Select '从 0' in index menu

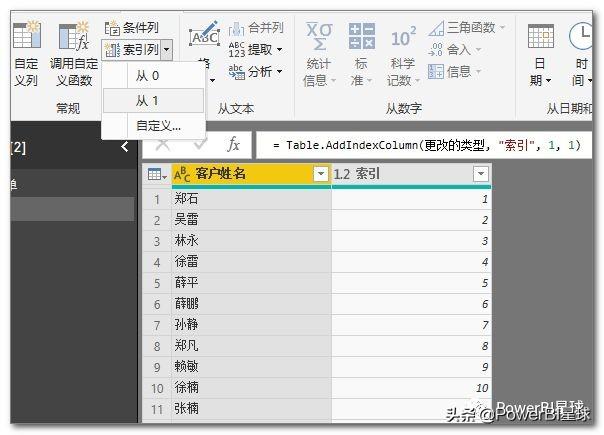tap(153, 75)
